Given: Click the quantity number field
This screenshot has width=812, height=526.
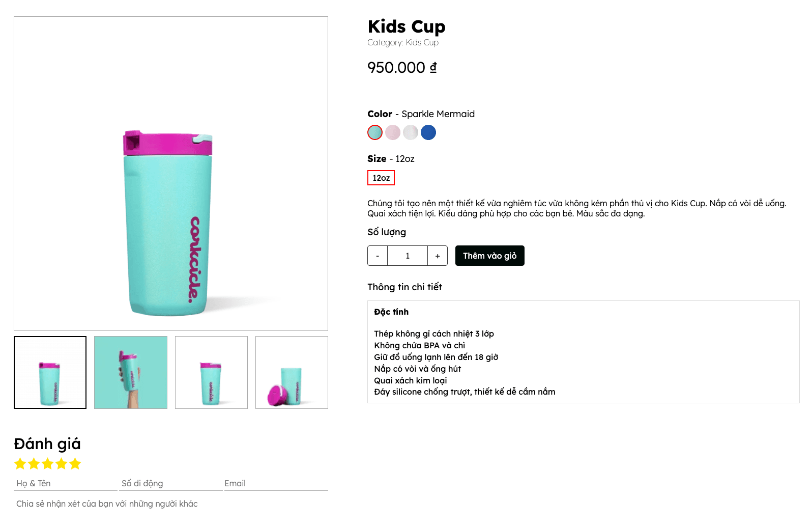Looking at the screenshot, I should tap(408, 256).
